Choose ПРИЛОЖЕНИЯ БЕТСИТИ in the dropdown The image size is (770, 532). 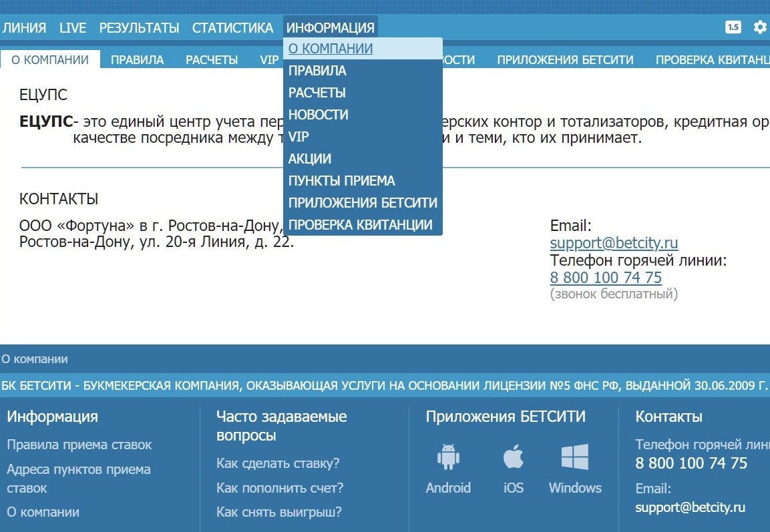[363, 203]
